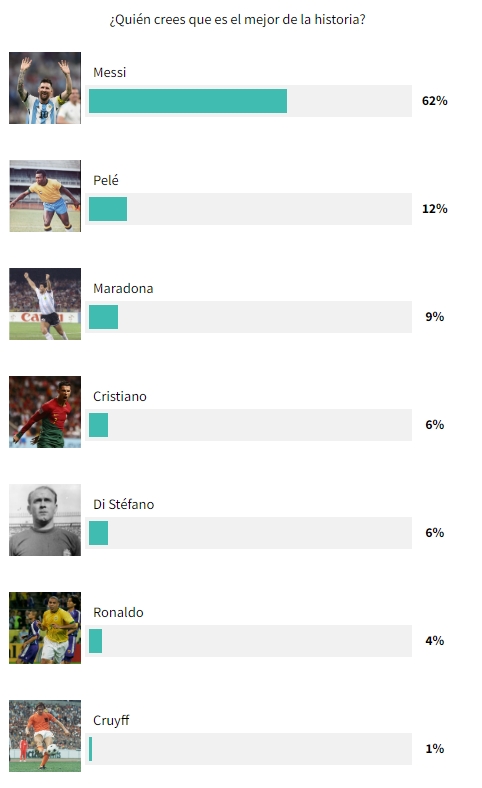The image size is (482, 788).
Task: Click the Messi name label
Action: [x=110, y=72]
